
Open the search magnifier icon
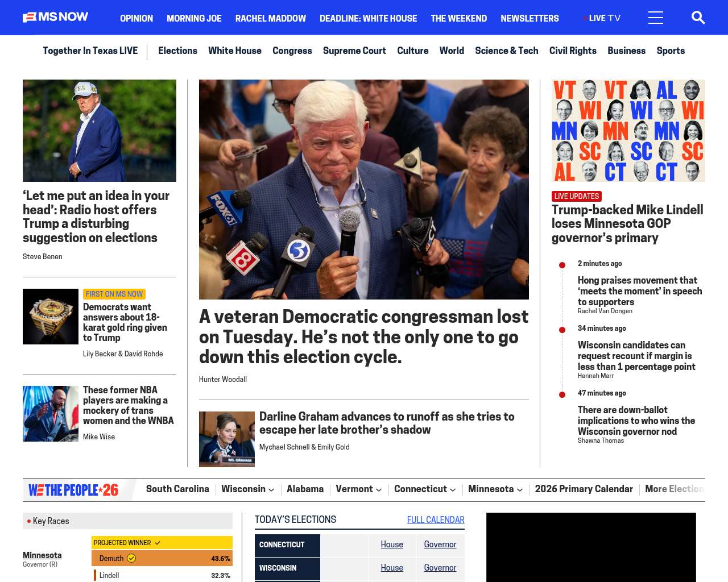pos(698,18)
